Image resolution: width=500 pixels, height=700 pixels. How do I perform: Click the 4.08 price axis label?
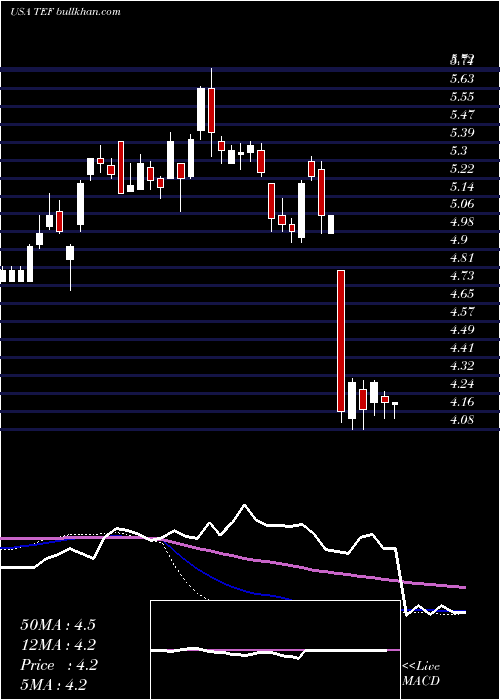(462, 420)
